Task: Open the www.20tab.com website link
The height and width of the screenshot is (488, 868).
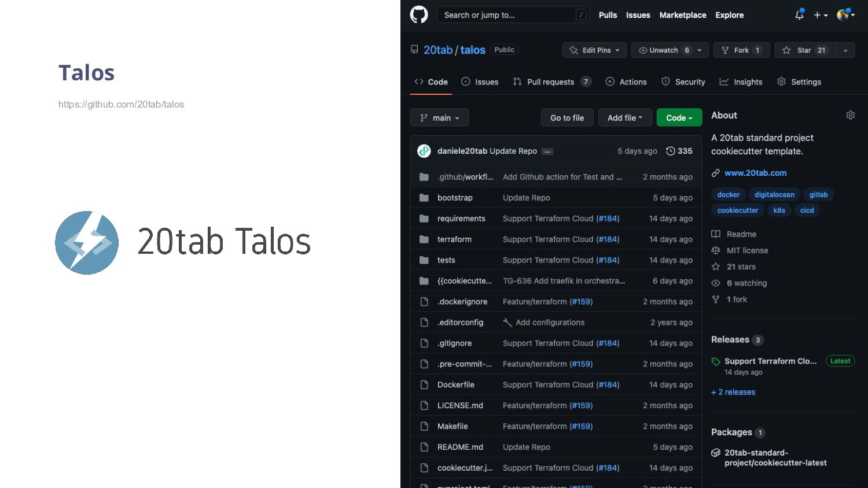Action: pos(755,173)
